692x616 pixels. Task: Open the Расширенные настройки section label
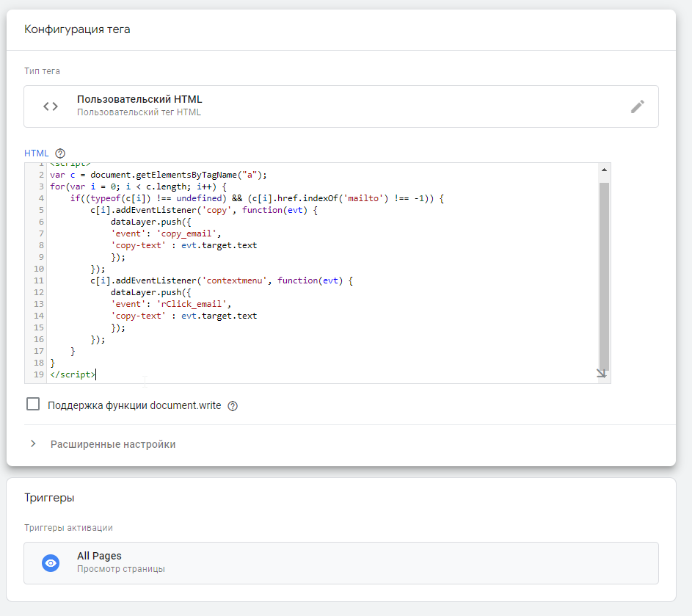click(x=113, y=444)
